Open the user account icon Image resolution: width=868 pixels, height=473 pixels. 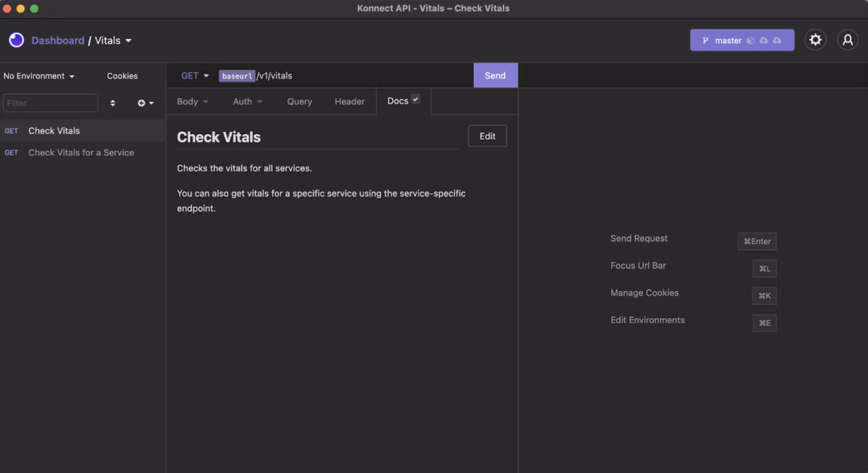(847, 40)
